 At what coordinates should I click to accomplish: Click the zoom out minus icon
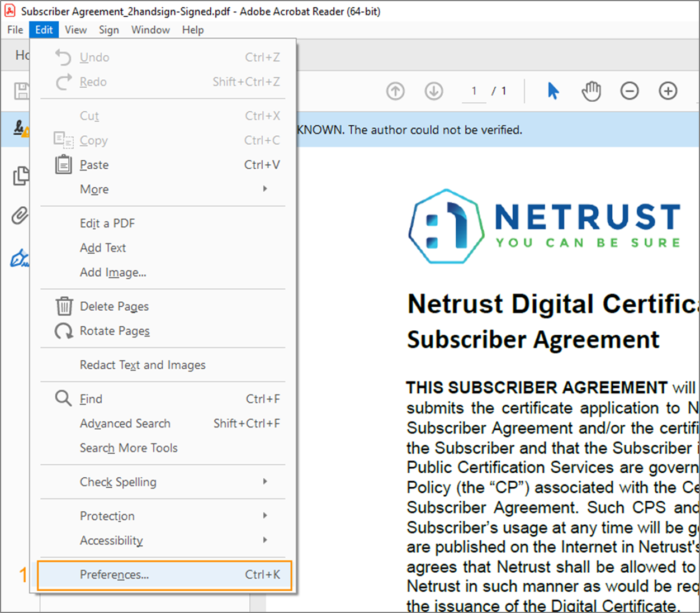pyautogui.click(x=630, y=91)
